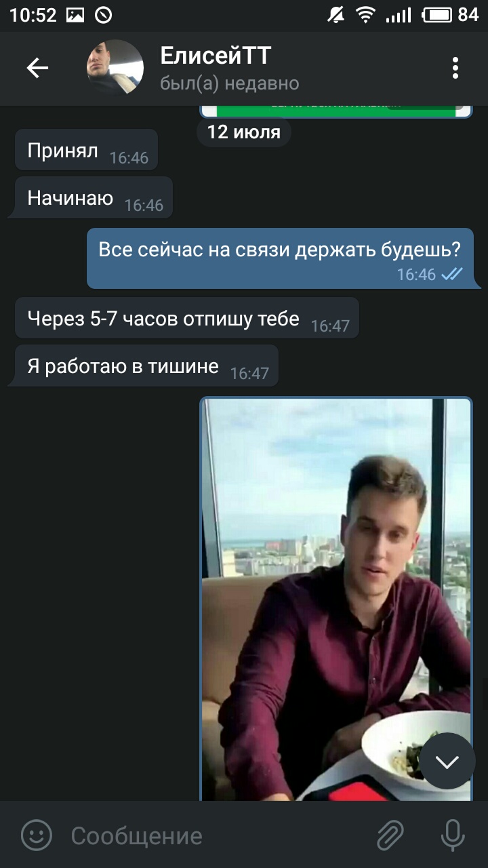
Task: Jump to latest messages with down arrow
Action: point(447,761)
